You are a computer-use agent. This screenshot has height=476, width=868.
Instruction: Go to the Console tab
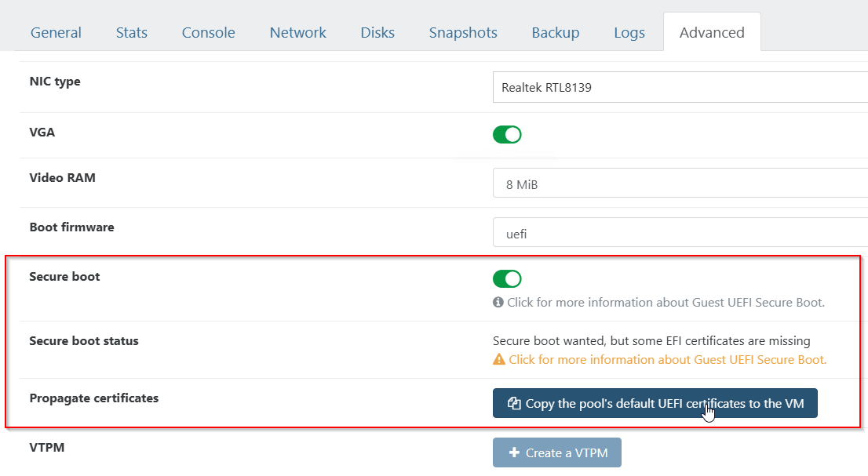tap(208, 33)
